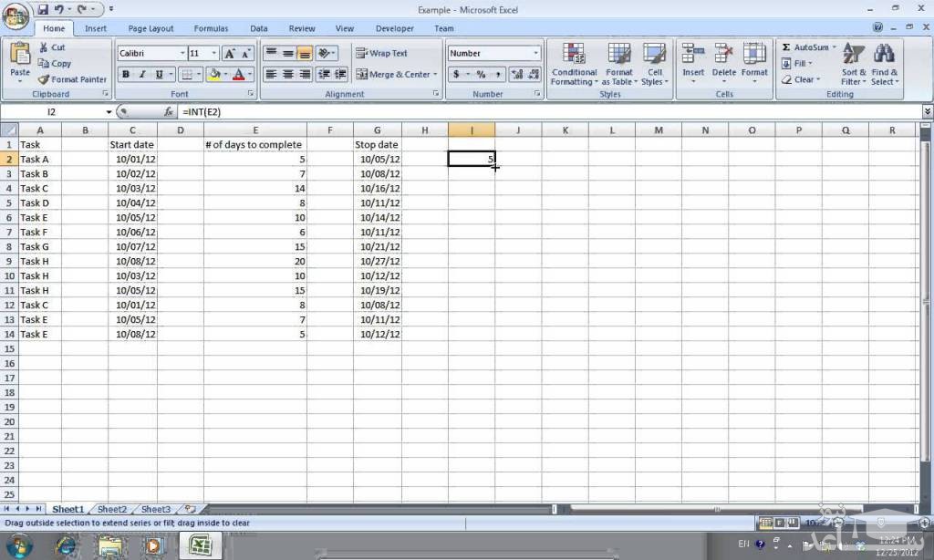Image resolution: width=934 pixels, height=560 pixels.
Task: Click the Conditional Formatting icon
Action: [574, 57]
